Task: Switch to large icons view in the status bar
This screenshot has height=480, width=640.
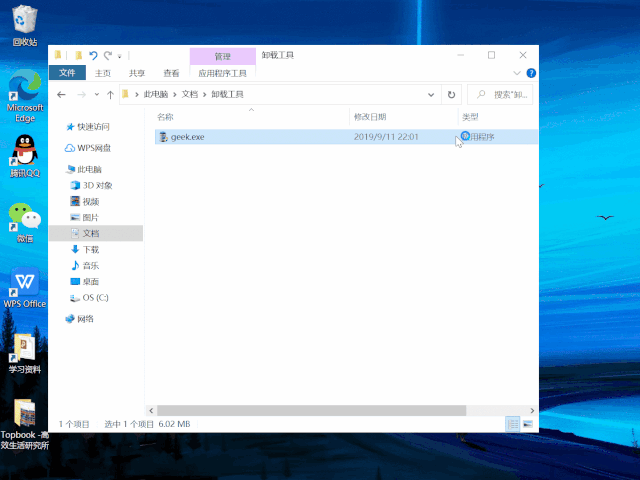Action: pos(527,424)
